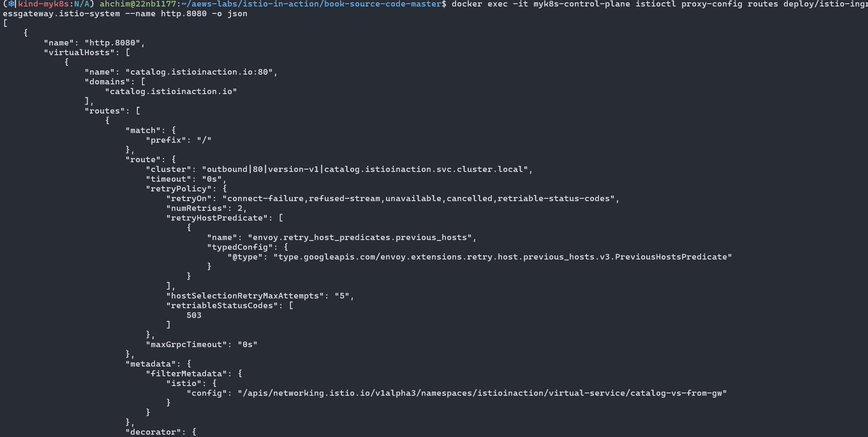Click the "domains" key line
This screenshot has width=868, height=437.
tap(115, 82)
